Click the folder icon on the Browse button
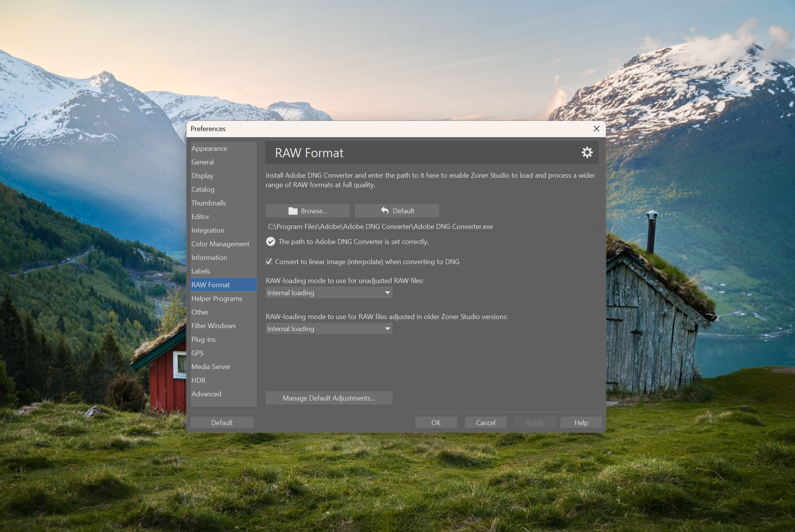The image size is (795, 532). coord(293,211)
